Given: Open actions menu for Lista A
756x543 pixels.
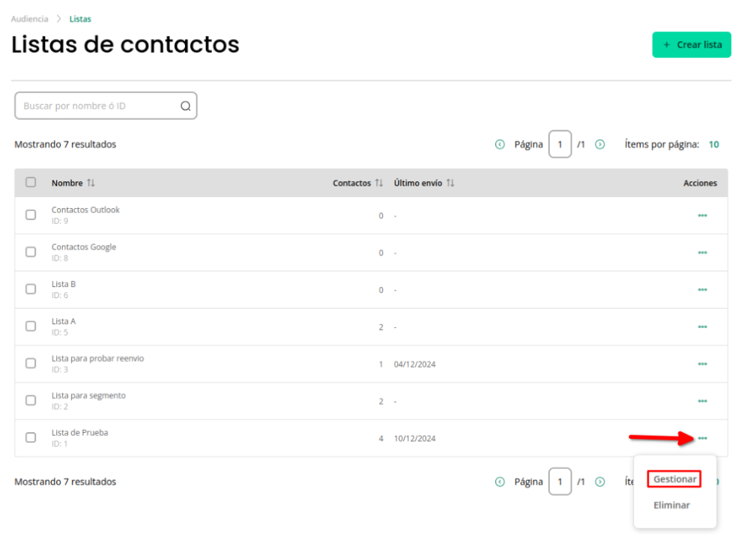Looking at the screenshot, I should pyautogui.click(x=703, y=327).
